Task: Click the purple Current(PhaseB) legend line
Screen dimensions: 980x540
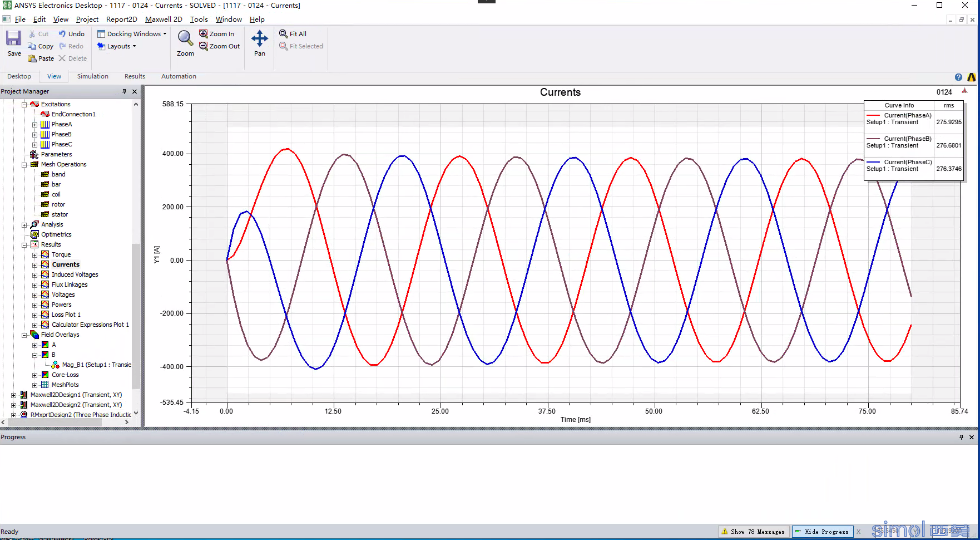Action: click(873, 139)
